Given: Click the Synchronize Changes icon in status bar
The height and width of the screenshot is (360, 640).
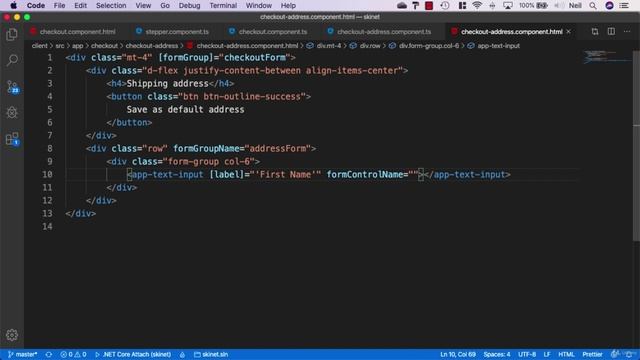Looking at the screenshot, I should click(49, 354).
